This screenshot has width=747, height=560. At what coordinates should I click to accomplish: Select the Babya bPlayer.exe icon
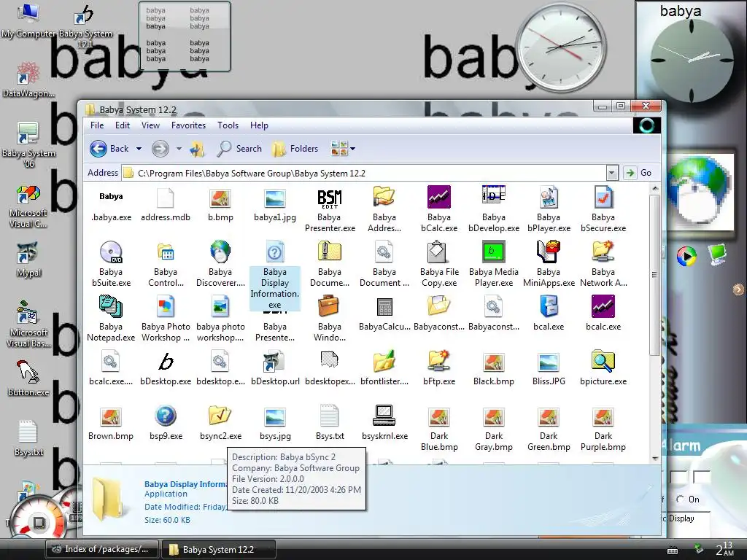coord(549,197)
